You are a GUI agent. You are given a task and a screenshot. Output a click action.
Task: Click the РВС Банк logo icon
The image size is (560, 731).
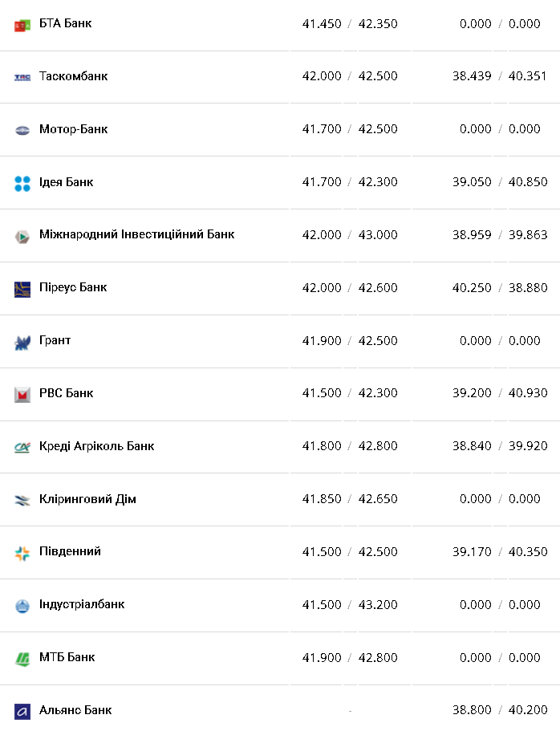coord(22,394)
